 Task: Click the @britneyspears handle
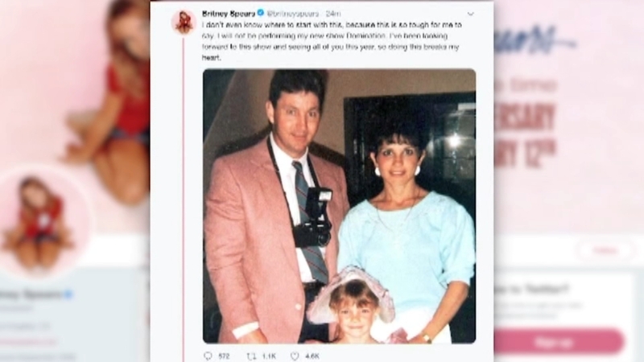pyautogui.click(x=293, y=14)
